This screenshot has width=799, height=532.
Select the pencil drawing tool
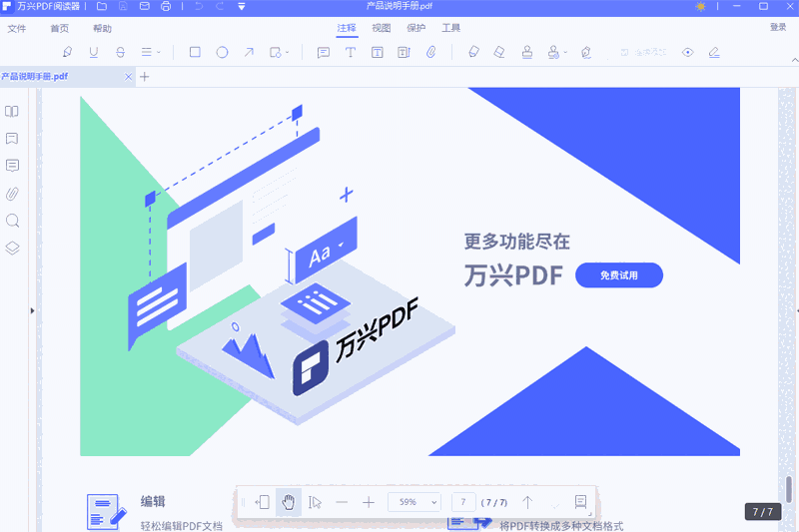[473, 52]
